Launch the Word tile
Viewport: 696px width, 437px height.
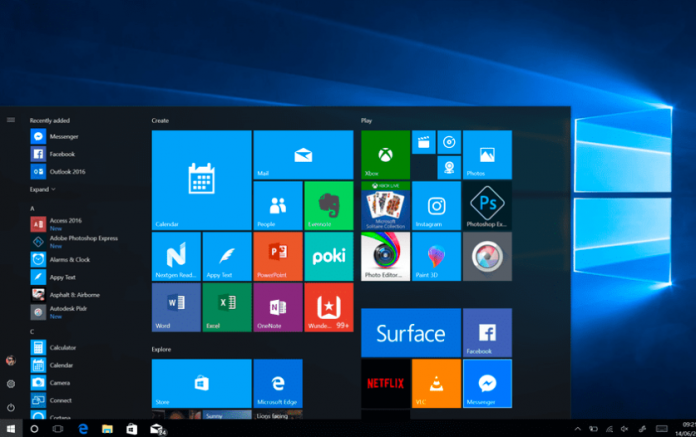click(x=176, y=307)
